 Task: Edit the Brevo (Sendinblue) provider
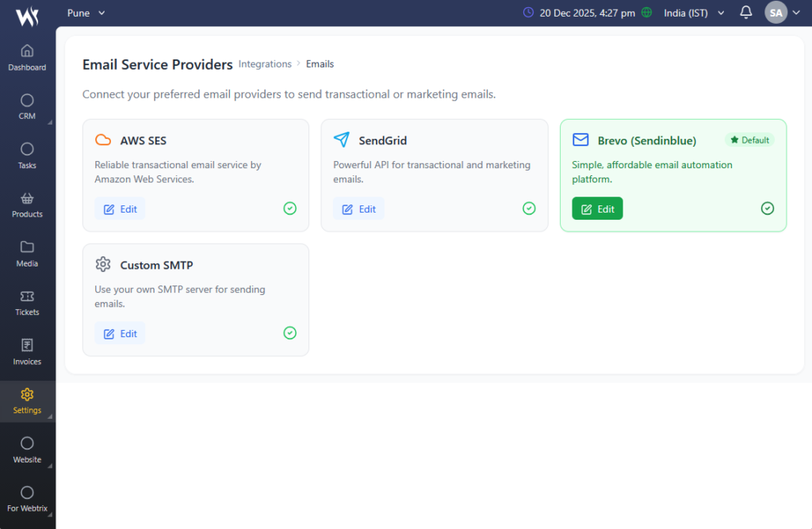point(597,209)
